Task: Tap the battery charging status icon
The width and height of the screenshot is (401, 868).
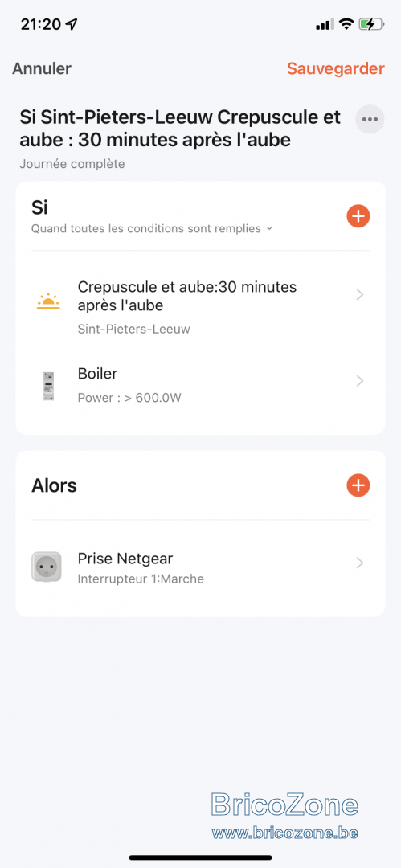Action: [371, 24]
